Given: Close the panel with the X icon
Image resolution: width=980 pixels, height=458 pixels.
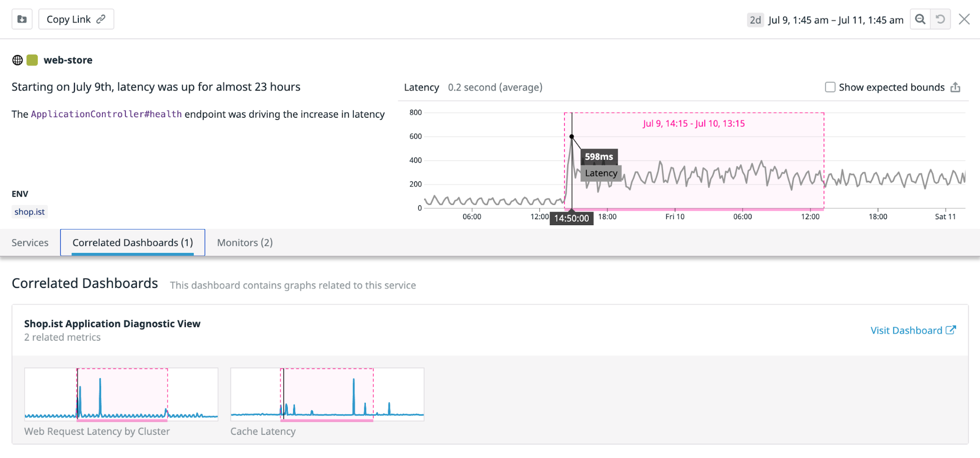Looking at the screenshot, I should (964, 19).
